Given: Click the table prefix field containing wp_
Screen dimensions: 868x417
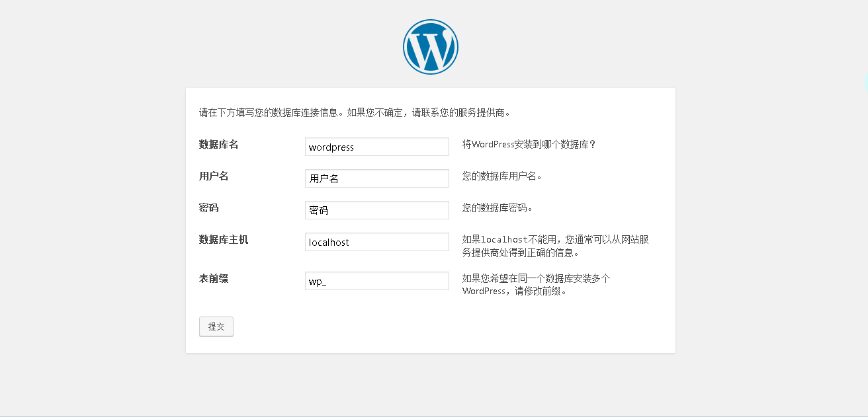Looking at the screenshot, I should pos(377,281).
